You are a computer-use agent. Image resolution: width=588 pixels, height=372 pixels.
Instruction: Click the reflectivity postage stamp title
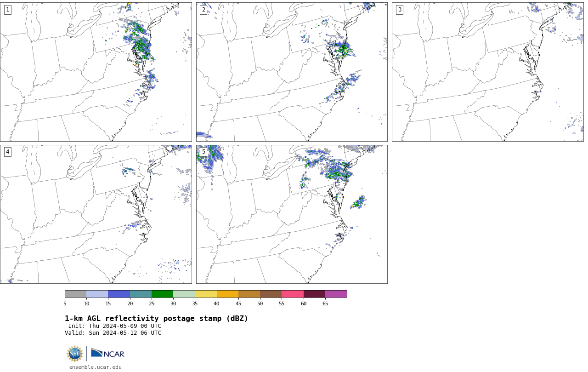[x=156, y=319]
